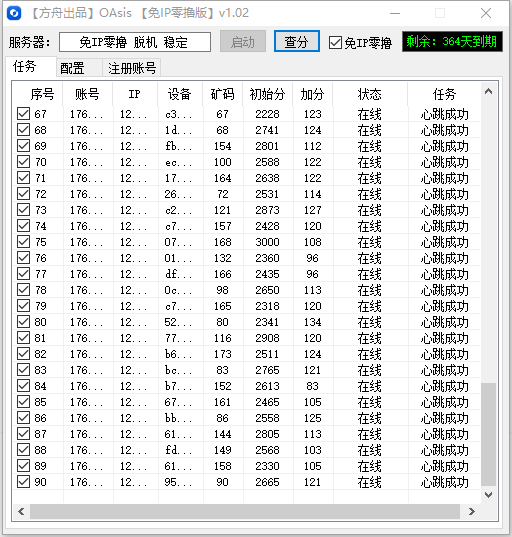This screenshot has height=537, width=512.
Task: Toggle the checkbox for row 76
Action: (23, 258)
